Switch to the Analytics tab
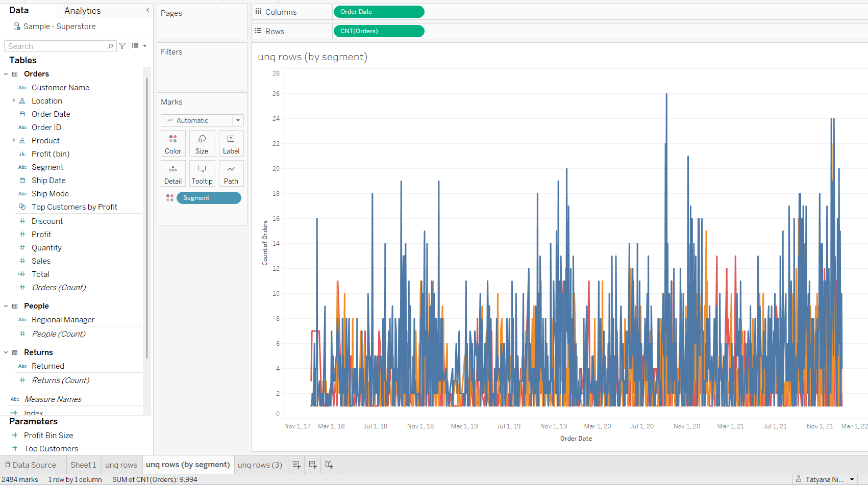 coord(82,10)
